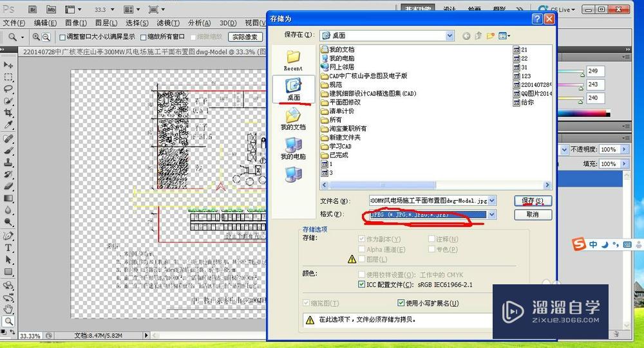The image size is (644, 348).
Task: Expand the 文件名 dropdown arrow
Action: (x=491, y=201)
